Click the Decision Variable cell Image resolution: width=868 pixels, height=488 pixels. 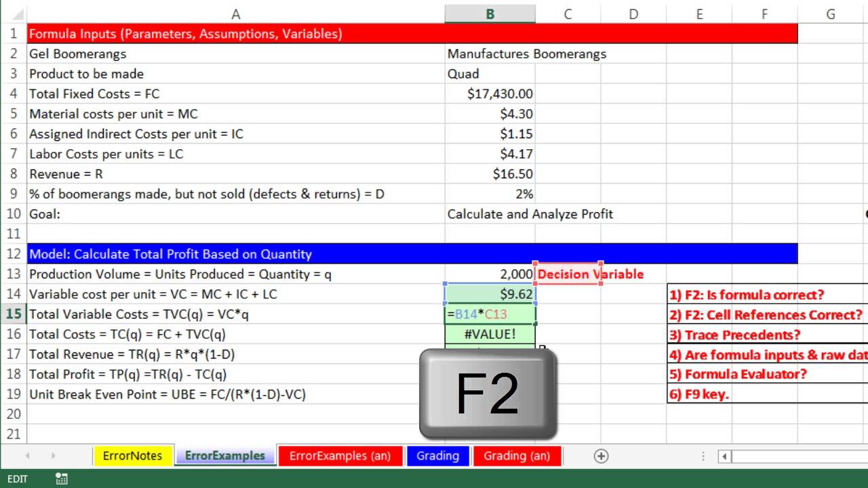(x=568, y=274)
